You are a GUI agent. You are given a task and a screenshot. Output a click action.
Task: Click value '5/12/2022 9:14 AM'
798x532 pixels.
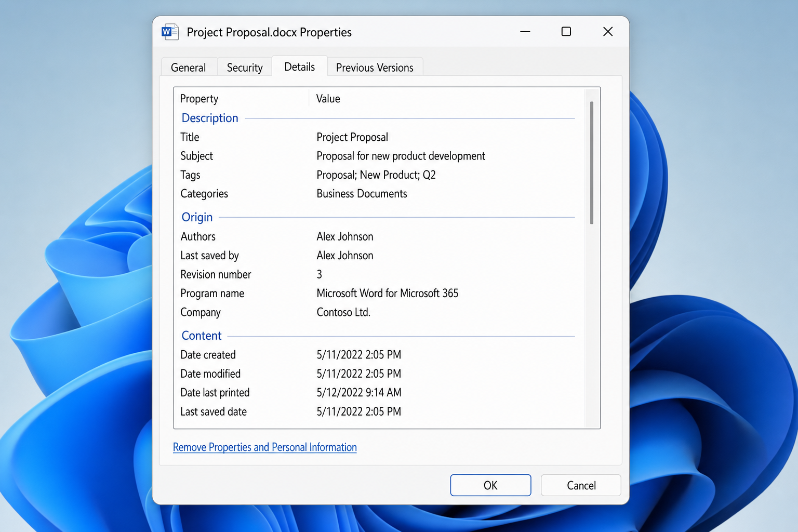(359, 393)
